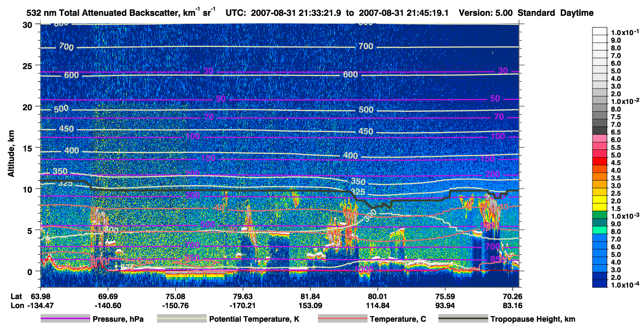Click longitude value '153.09'

point(310,305)
